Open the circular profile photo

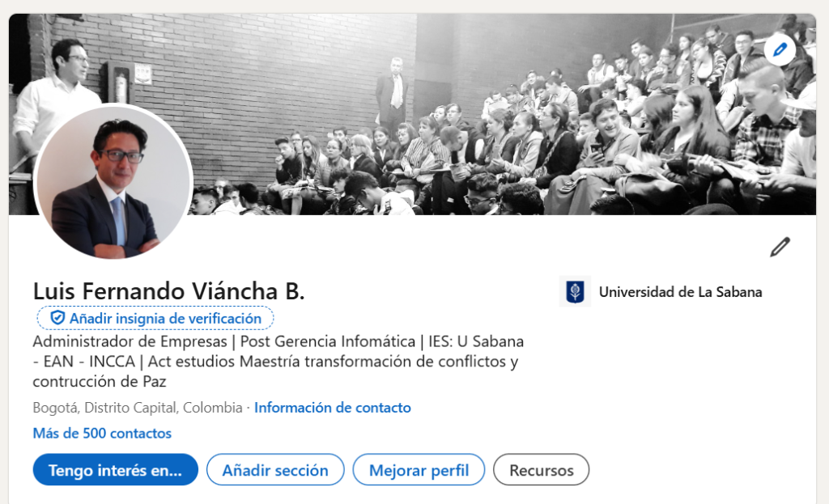(x=113, y=182)
